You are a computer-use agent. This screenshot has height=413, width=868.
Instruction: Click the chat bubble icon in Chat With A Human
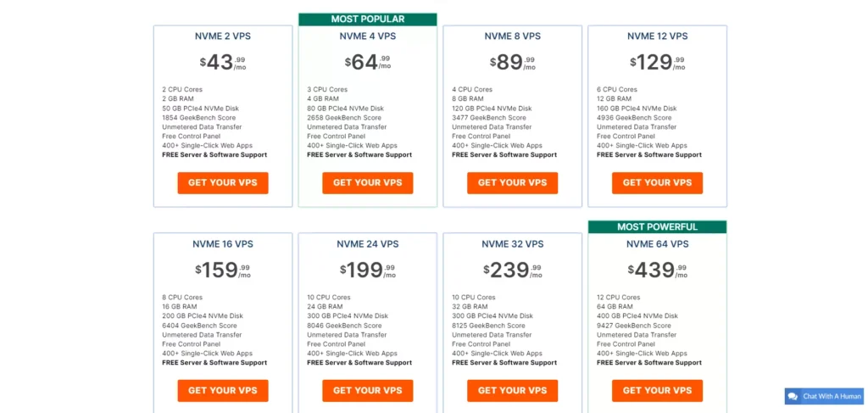tap(793, 396)
